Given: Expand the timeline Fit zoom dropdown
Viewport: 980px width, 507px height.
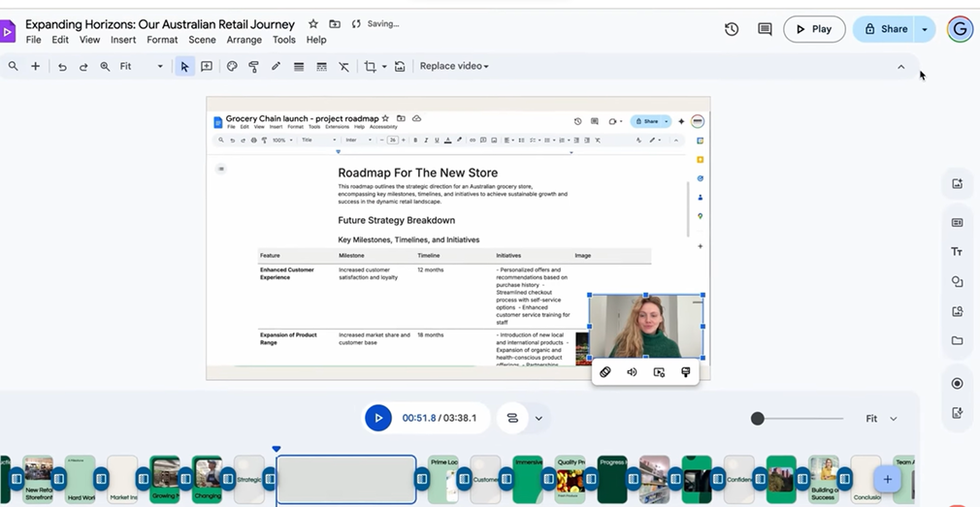Looking at the screenshot, I should tap(881, 419).
